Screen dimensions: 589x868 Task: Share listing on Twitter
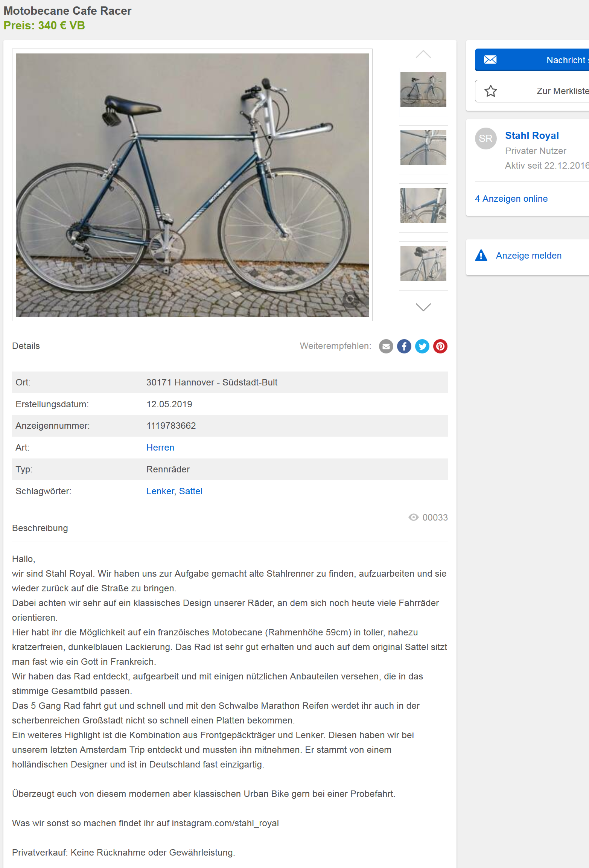click(x=422, y=346)
